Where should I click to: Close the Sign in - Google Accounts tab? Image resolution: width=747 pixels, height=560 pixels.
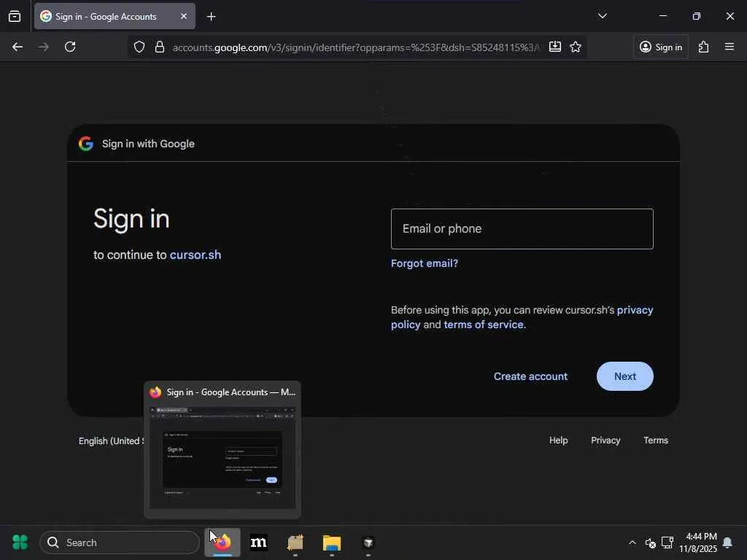[184, 16]
